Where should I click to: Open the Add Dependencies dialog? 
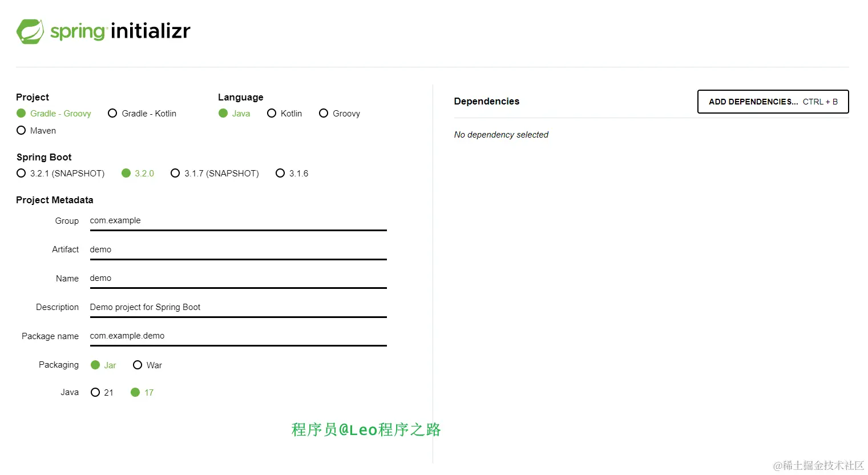pos(773,102)
